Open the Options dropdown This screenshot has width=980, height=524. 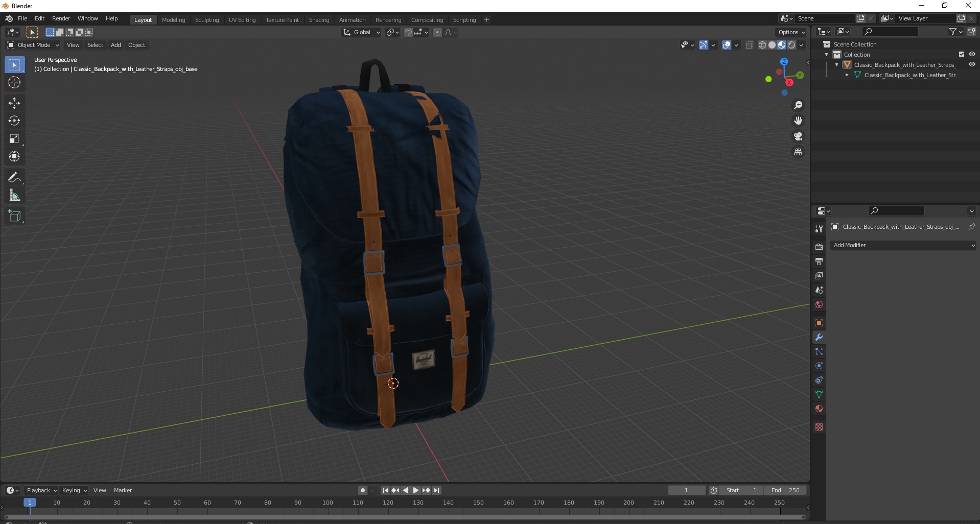[791, 32]
